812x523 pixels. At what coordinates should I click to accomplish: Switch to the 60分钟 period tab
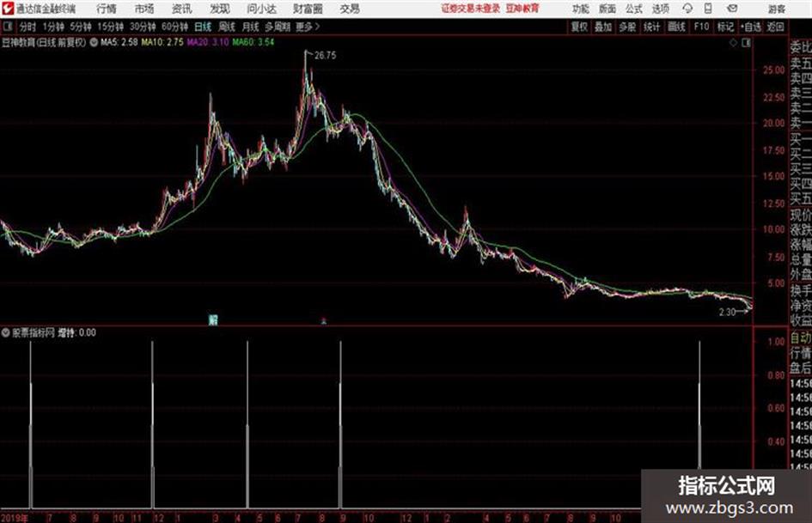[x=175, y=27]
